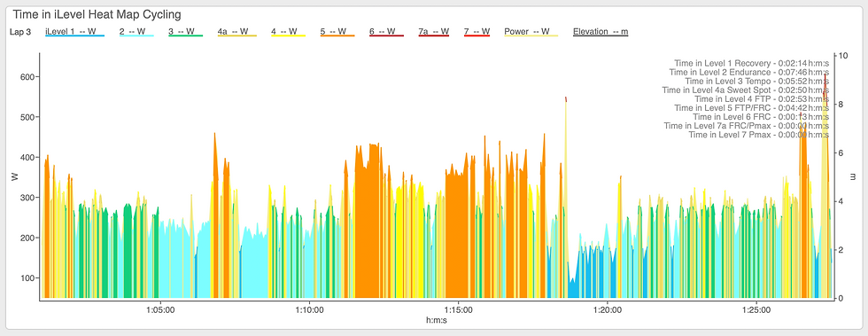Click the 300 watt axis label
The height and width of the screenshot is (336, 868).
coord(28,198)
